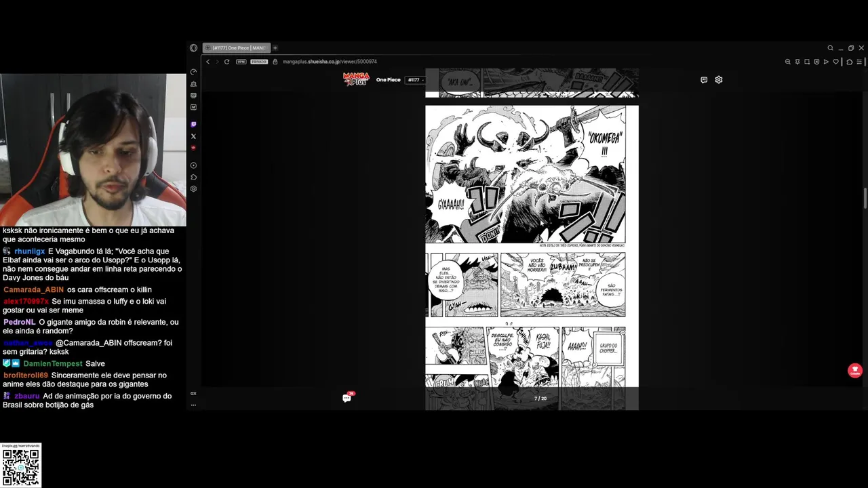Click chat username Camarada_ABIN
The height and width of the screenshot is (488, 868).
[x=33, y=290]
